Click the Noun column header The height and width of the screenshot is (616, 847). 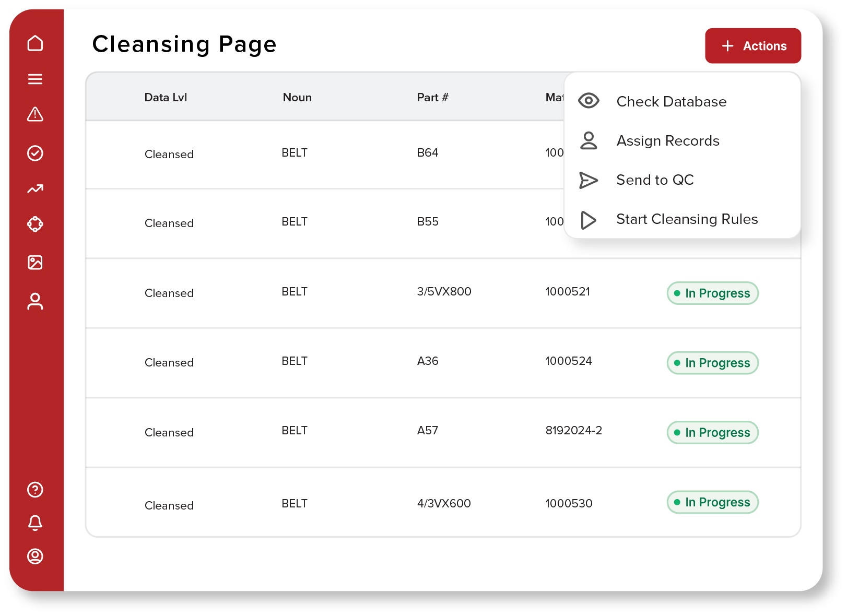tap(297, 98)
